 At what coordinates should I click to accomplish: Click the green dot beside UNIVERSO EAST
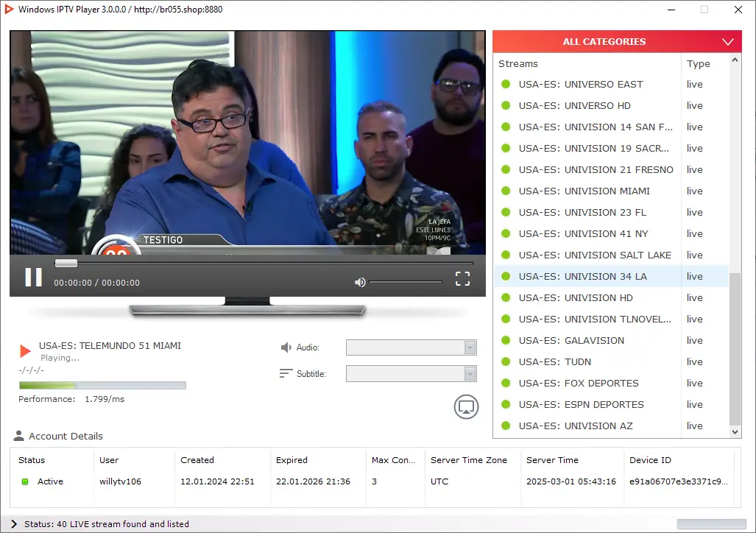506,85
